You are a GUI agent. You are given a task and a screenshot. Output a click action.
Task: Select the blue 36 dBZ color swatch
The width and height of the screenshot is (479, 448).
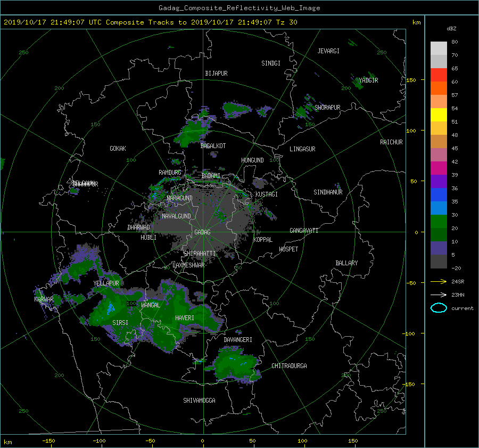coord(439,194)
